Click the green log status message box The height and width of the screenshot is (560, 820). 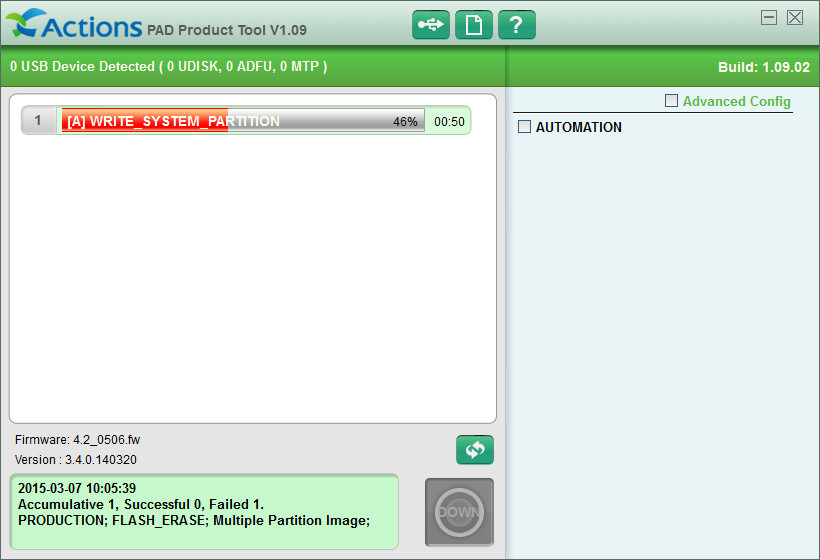204,512
